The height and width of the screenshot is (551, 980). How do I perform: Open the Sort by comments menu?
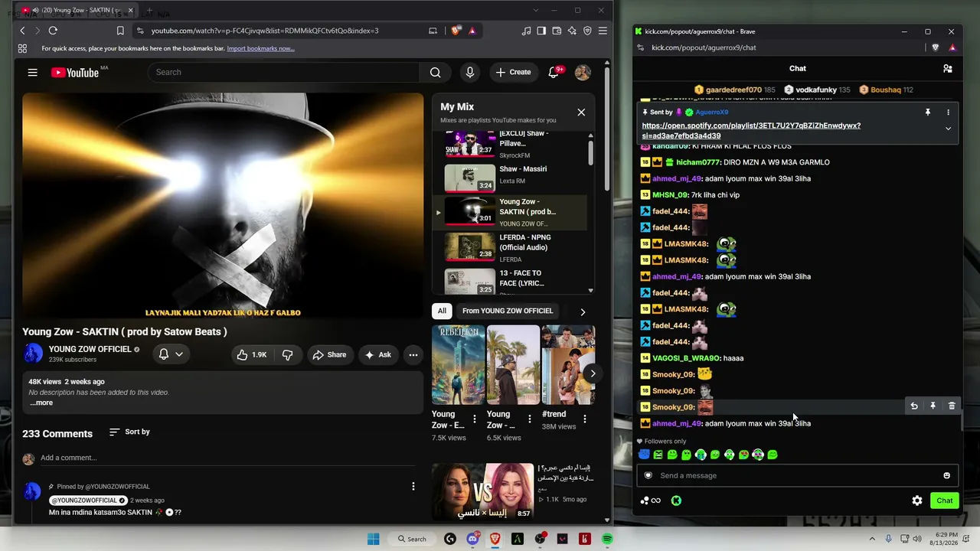(129, 432)
